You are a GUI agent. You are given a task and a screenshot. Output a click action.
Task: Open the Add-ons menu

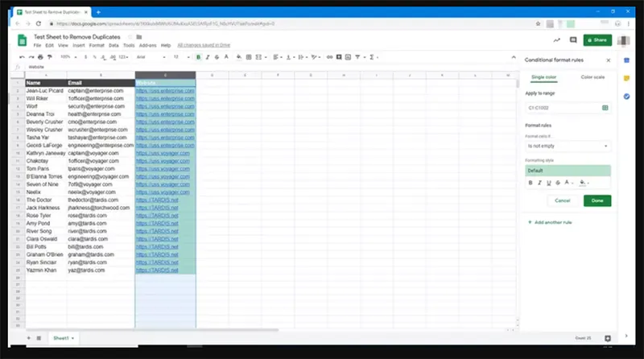[x=148, y=45]
